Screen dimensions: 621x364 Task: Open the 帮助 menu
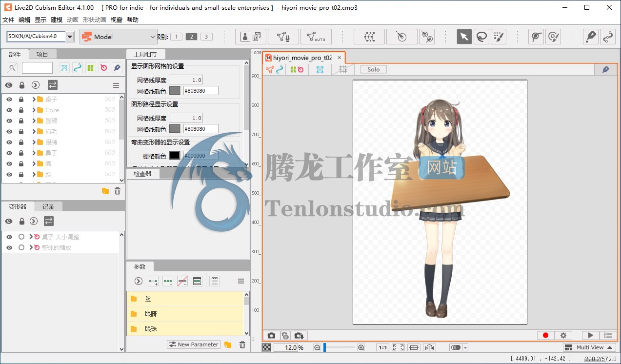coord(133,20)
